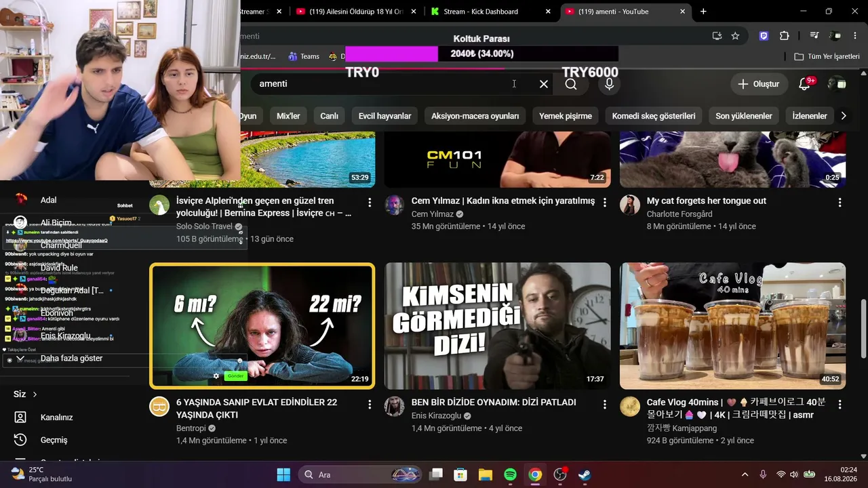
Task: Play the Cem Yılmaz CM101 FUN thumbnail
Action: [498, 159]
